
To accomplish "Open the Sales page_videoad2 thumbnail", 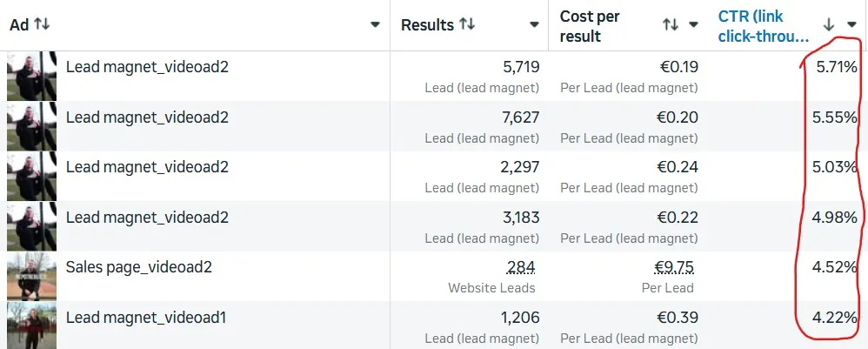I will [x=31, y=277].
